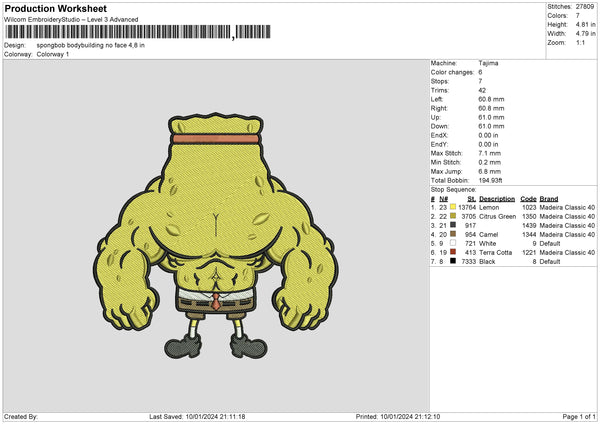This screenshot has width=600, height=424.
Task: Click the White color swatch in row 5
Action: coord(453,243)
